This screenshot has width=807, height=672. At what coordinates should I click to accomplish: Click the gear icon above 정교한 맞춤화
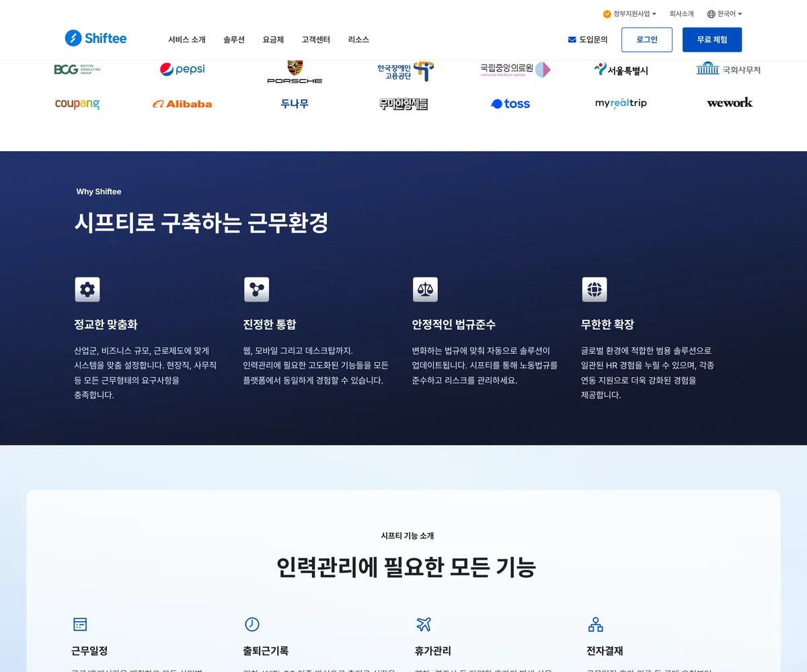click(x=87, y=290)
